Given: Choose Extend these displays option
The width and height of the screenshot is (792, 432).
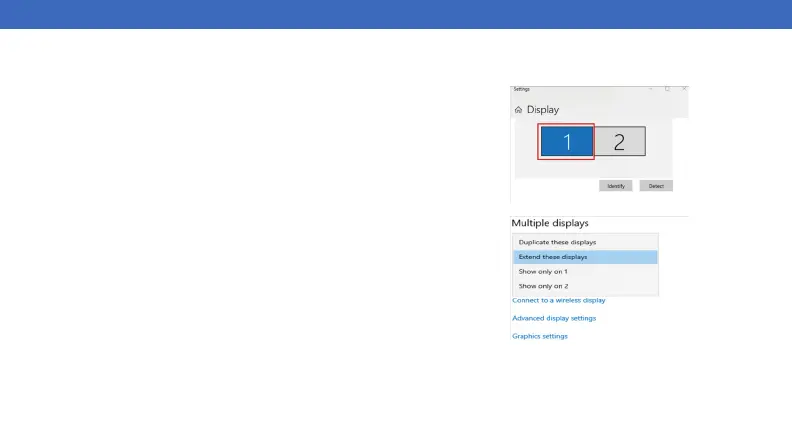Looking at the screenshot, I should click(x=585, y=257).
